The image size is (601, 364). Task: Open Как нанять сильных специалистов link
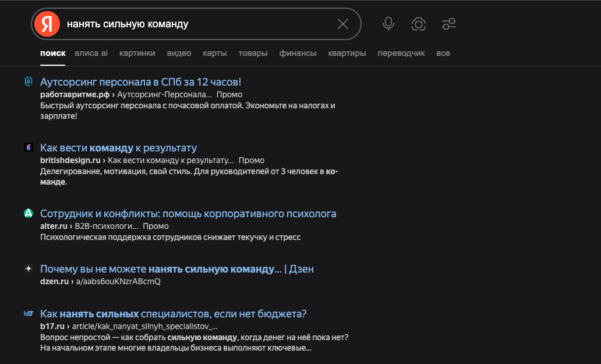click(173, 313)
